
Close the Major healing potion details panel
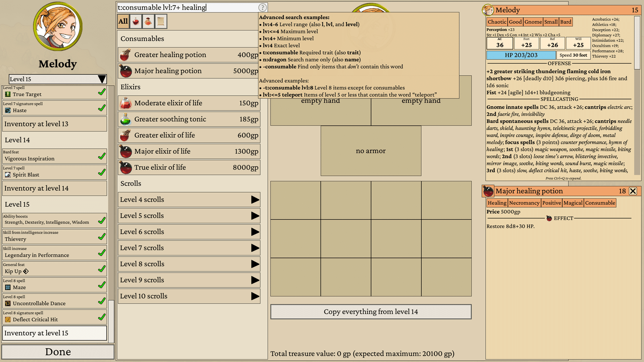coord(633,191)
